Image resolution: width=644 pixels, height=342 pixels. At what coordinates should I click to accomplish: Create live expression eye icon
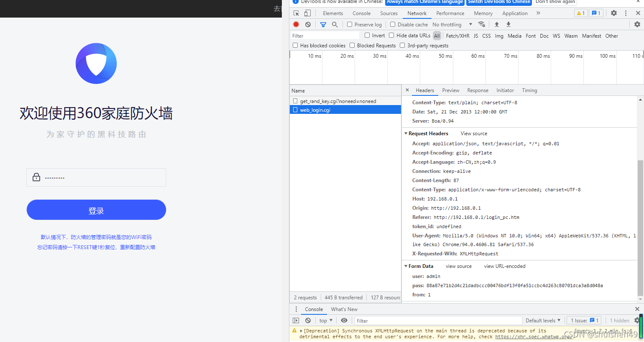(x=344, y=320)
